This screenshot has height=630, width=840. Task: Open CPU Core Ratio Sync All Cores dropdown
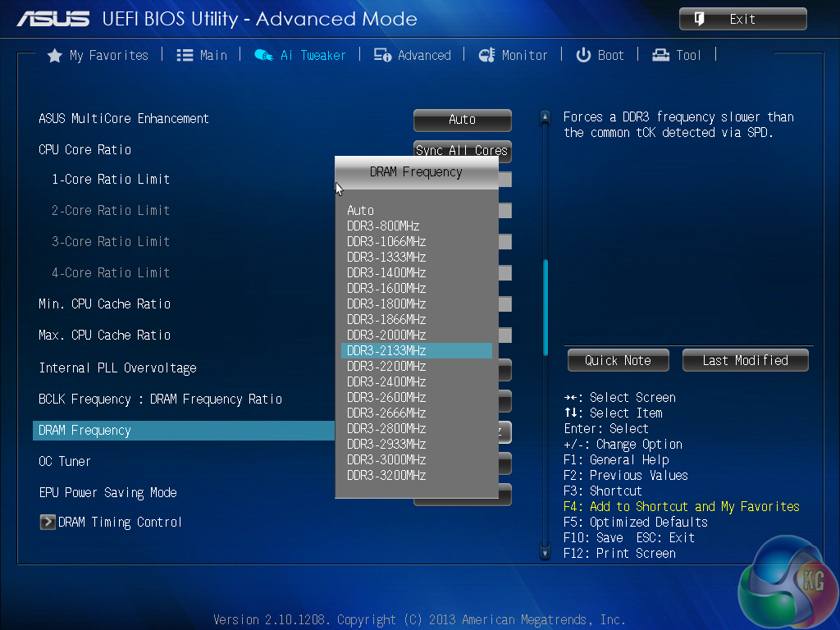pyautogui.click(x=463, y=149)
